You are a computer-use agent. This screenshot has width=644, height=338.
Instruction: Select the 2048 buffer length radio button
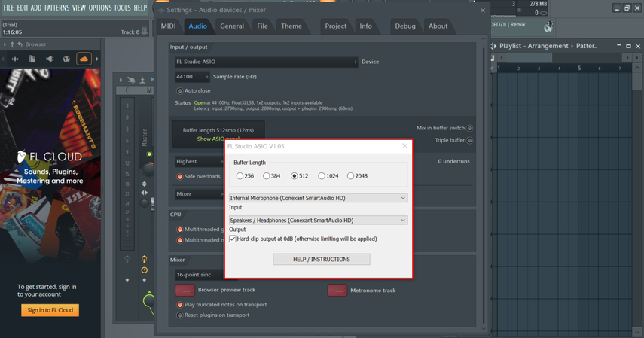pyautogui.click(x=350, y=176)
